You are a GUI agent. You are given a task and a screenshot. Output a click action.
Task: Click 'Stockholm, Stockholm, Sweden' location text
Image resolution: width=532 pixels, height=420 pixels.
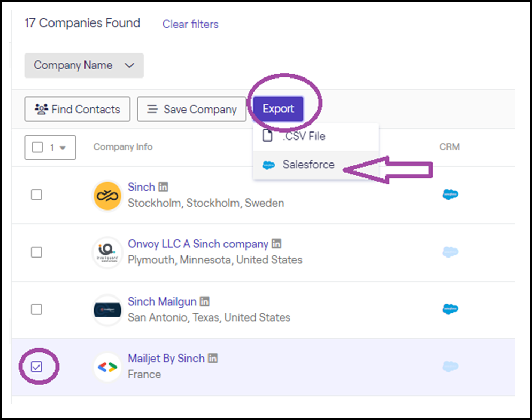pyautogui.click(x=206, y=203)
